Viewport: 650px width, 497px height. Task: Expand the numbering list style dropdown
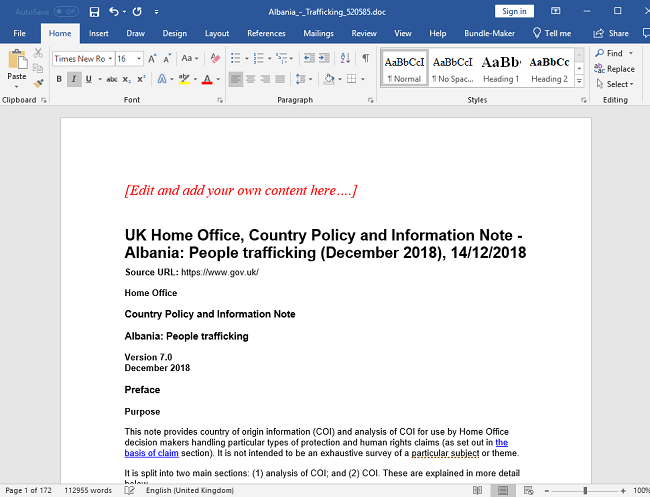(269, 58)
